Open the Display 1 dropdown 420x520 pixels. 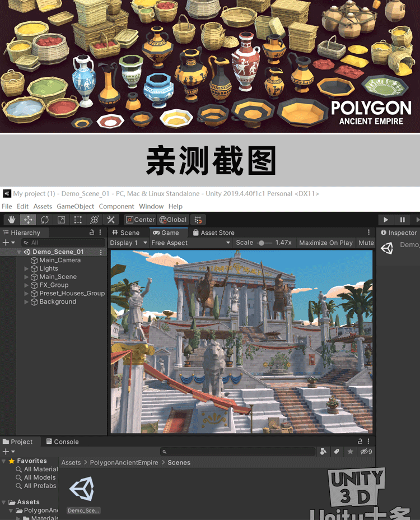[129, 243]
